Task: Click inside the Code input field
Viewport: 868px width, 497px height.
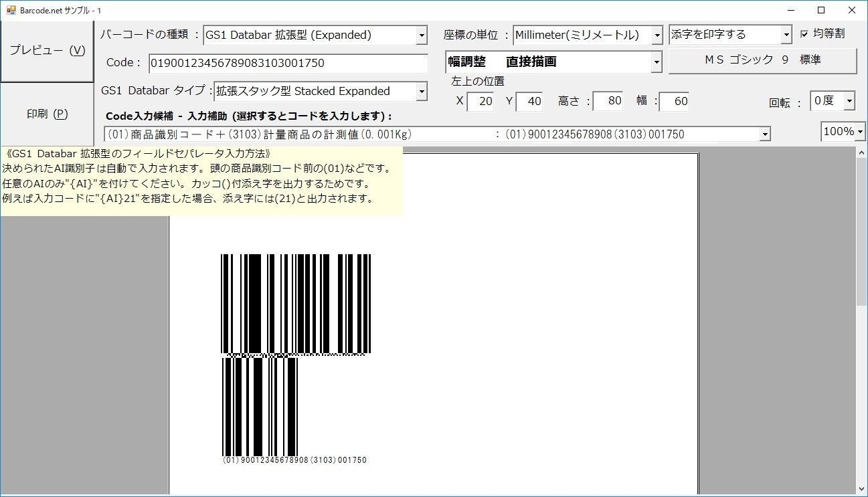Action: tap(288, 63)
